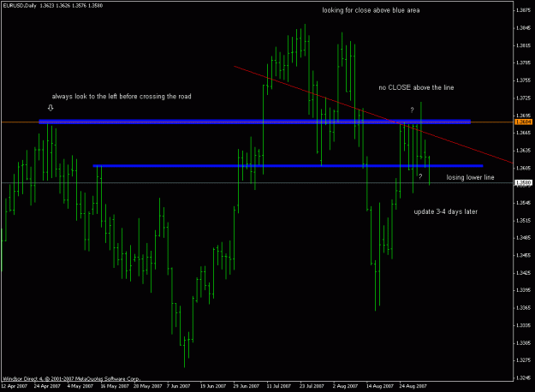Click the '24 Apr 2007' date label
This screenshot has height=392, width=535.
coord(47,386)
